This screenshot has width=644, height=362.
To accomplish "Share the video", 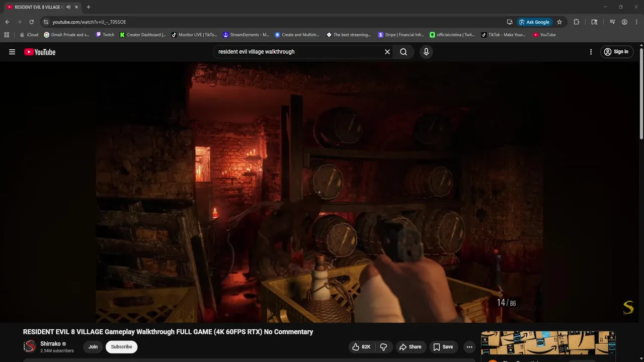I will click(x=410, y=347).
